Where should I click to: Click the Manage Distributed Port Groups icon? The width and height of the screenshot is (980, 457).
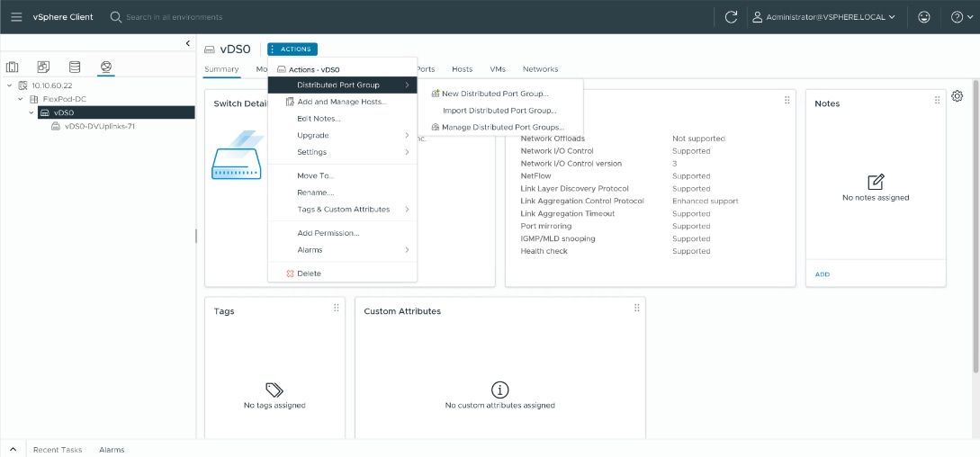tap(436, 128)
